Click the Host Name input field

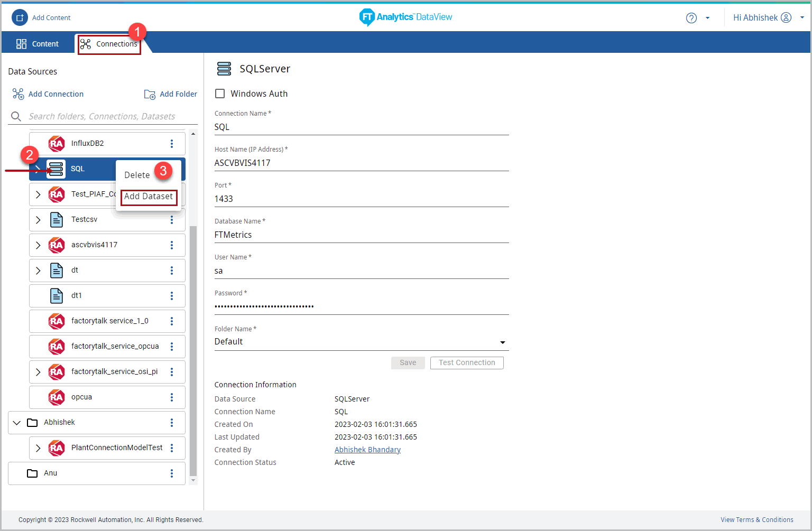coord(361,163)
